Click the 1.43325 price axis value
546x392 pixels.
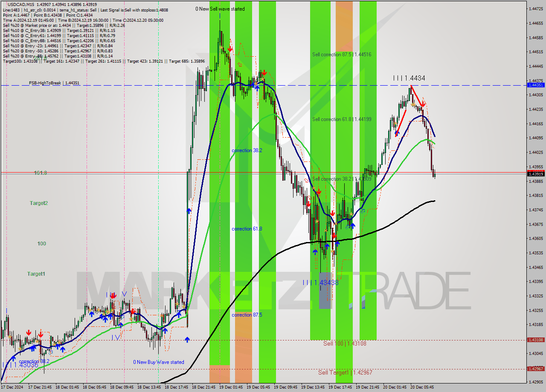536,296
